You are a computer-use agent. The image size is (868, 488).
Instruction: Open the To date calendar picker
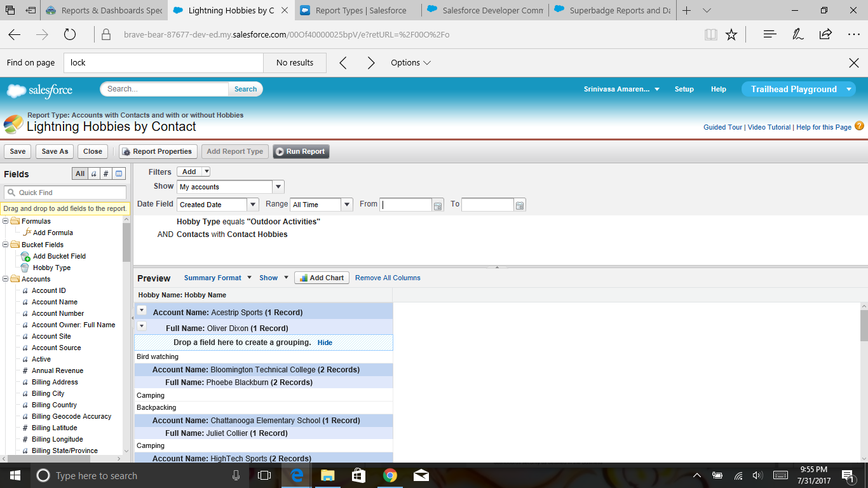tap(520, 205)
